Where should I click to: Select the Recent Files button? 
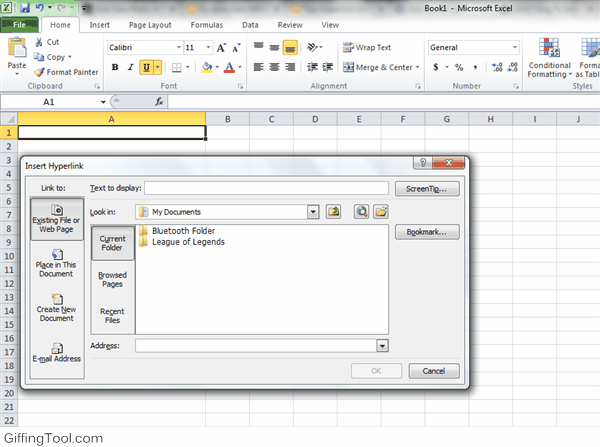click(x=112, y=316)
